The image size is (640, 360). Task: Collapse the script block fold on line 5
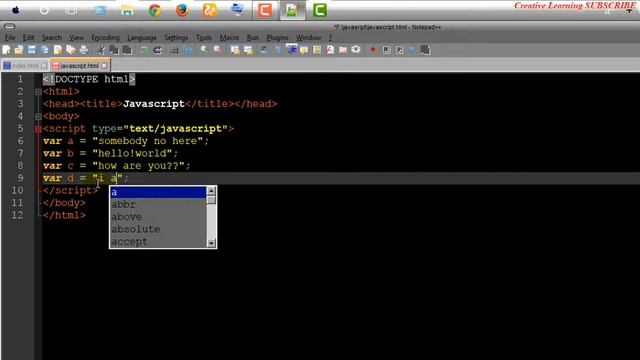click(38, 129)
